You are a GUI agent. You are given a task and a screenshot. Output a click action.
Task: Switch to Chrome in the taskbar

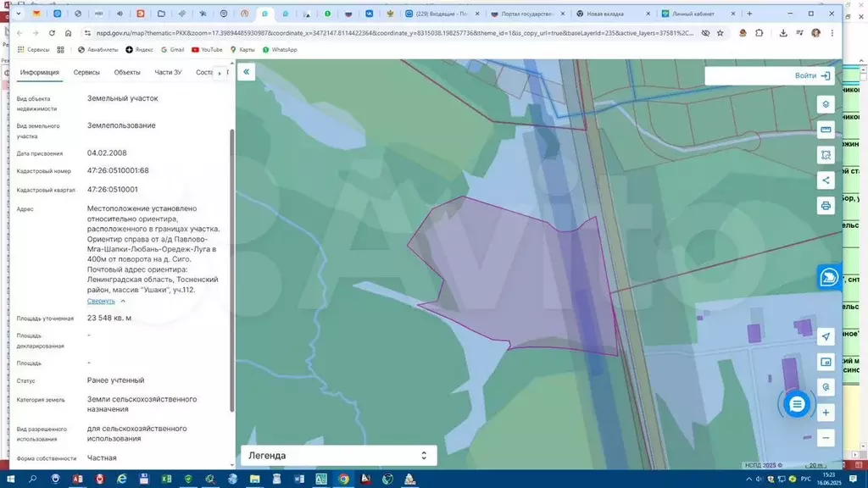(x=344, y=479)
